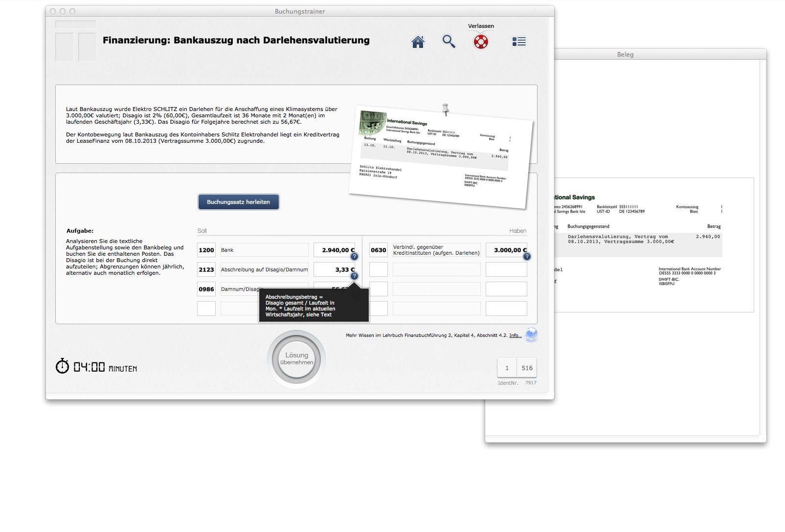Click Abschreibung auf Disagio/Damnum field
Image resolution: width=785 pixels, height=532 pixels.
click(265, 269)
